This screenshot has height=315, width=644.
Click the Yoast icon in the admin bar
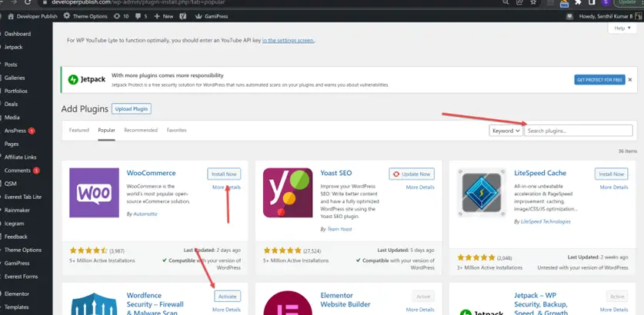pos(183,16)
